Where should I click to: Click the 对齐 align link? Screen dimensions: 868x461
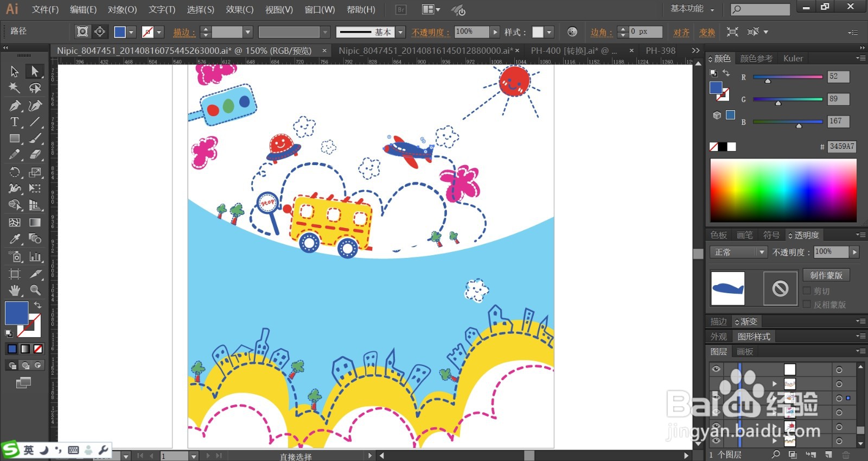tap(681, 33)
